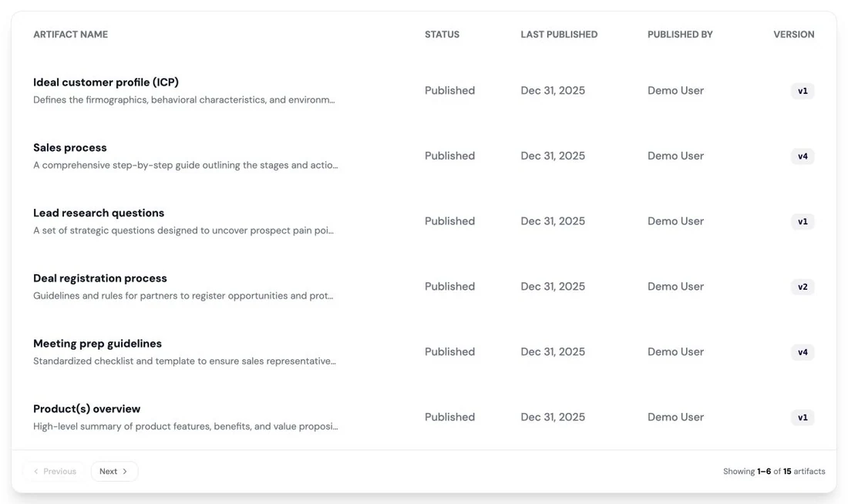Click 'Showing 1–6 of 15 artifacts' text

(774, 472)
